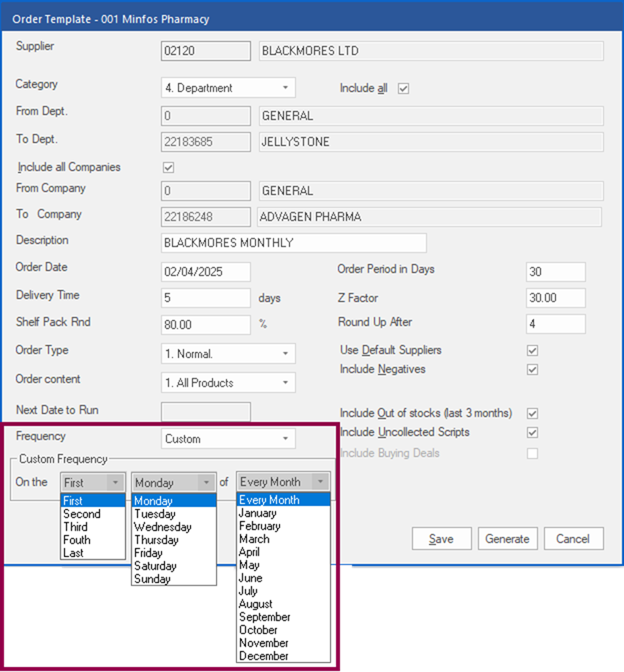Click the To Company code field 22186248
624x672 pixels.
coord(206,217)
